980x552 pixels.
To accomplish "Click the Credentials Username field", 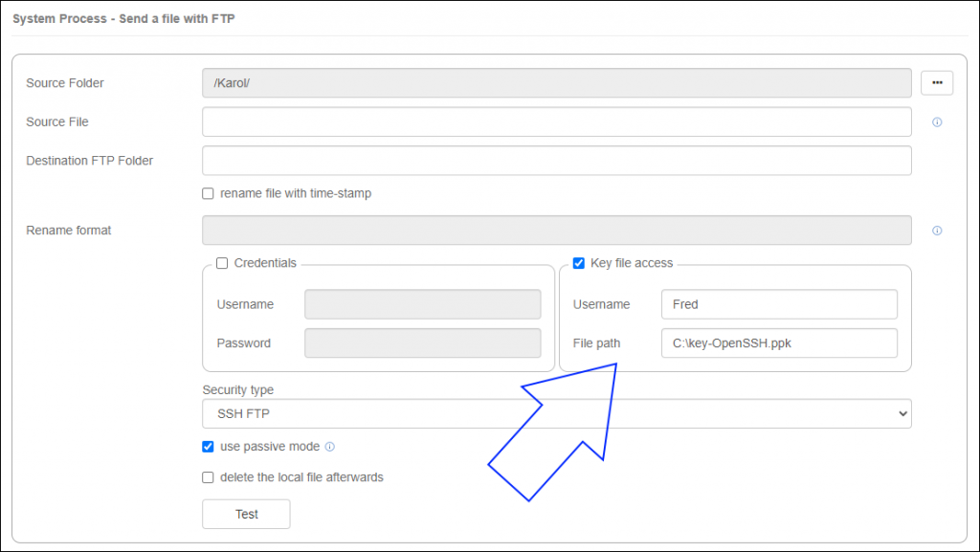I will (421, 304).
